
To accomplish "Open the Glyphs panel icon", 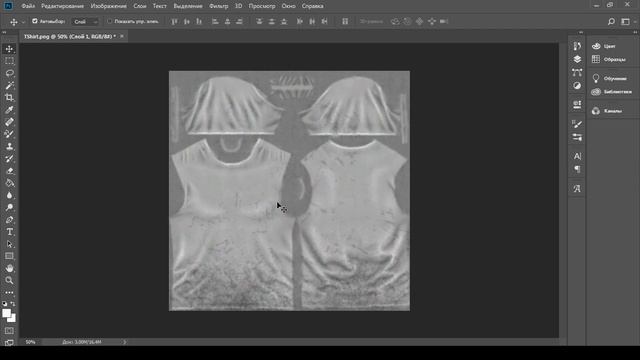I will coord(577,189).
